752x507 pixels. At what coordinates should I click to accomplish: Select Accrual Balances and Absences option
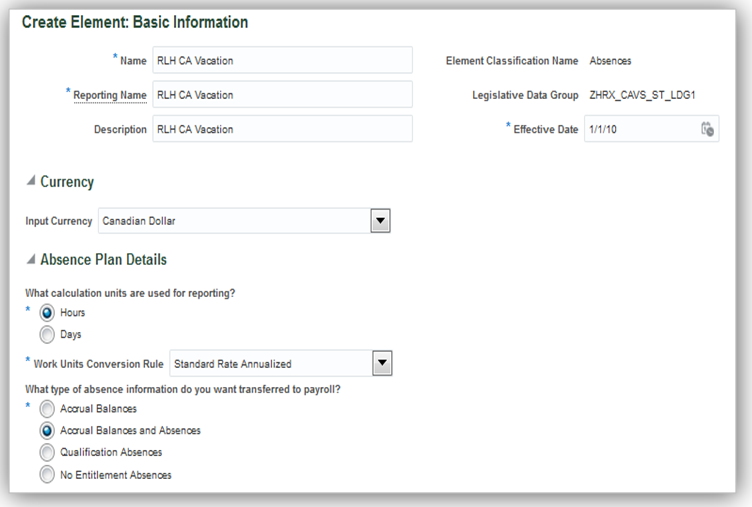[47, 431]
